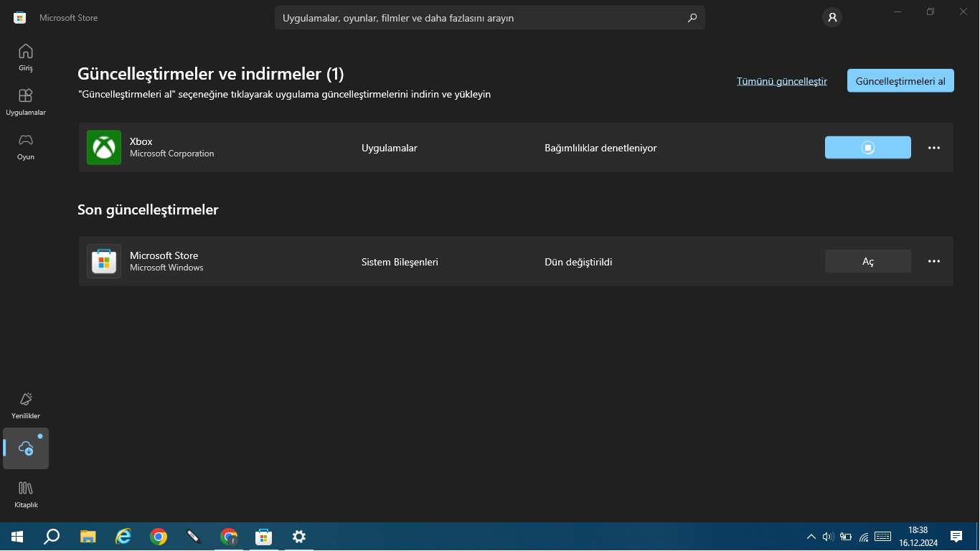Open the user profile account icon

point(832,18)
